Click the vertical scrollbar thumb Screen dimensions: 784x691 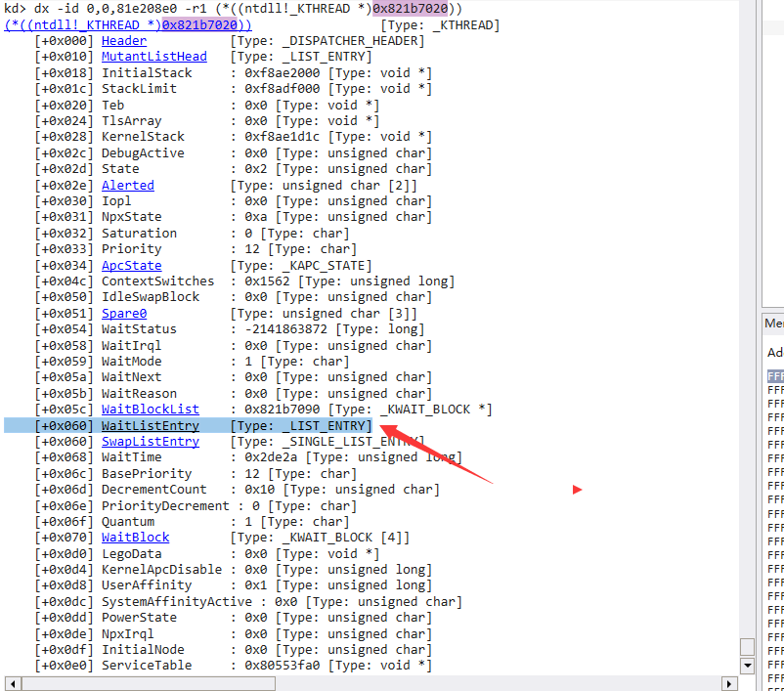click(x=747, y=646)
